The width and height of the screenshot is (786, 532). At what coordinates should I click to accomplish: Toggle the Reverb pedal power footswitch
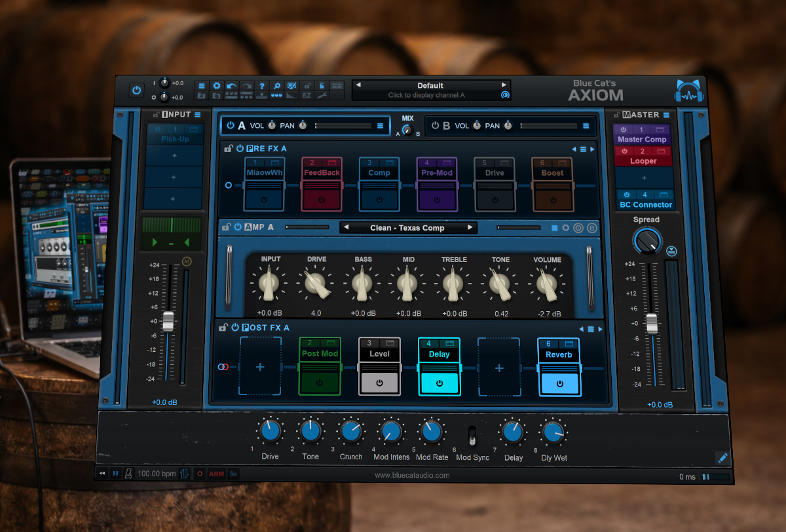pyautogui.click(x=559, y=383)
